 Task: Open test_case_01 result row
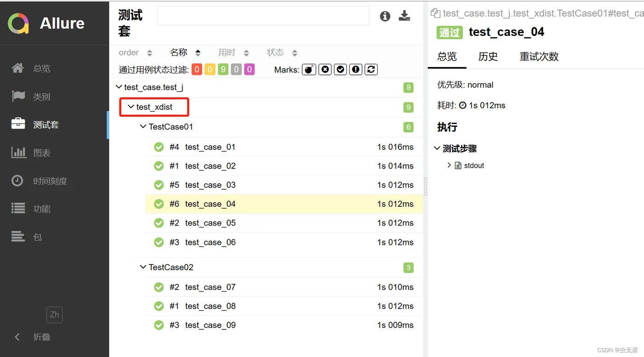(284, 147)
